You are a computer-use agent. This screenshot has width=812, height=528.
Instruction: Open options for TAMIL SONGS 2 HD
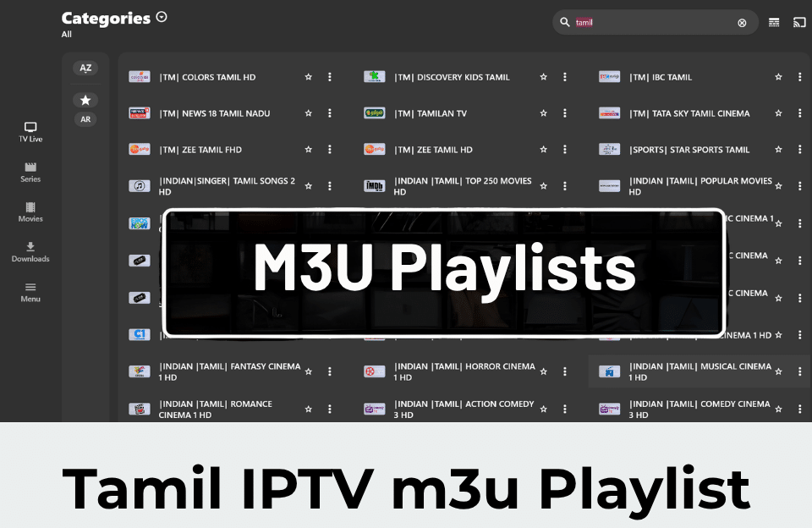coord(329,185)
